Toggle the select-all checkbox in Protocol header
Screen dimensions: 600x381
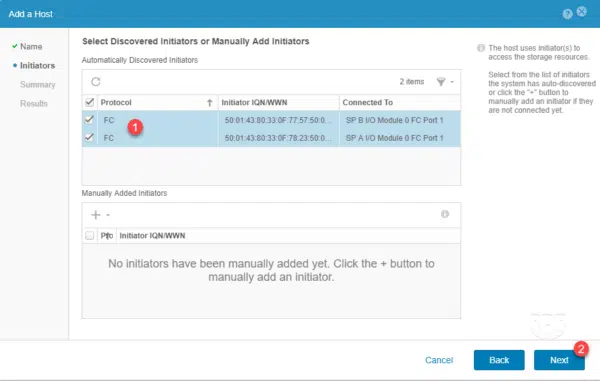pos(90,102)
